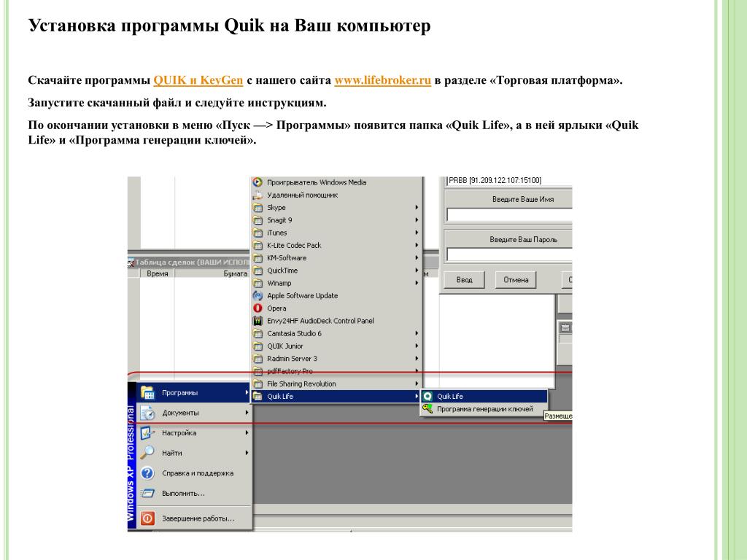Expand the iTunes submenu arrow
This screenshot has width=747, height=560.
(x=417, y=233)
